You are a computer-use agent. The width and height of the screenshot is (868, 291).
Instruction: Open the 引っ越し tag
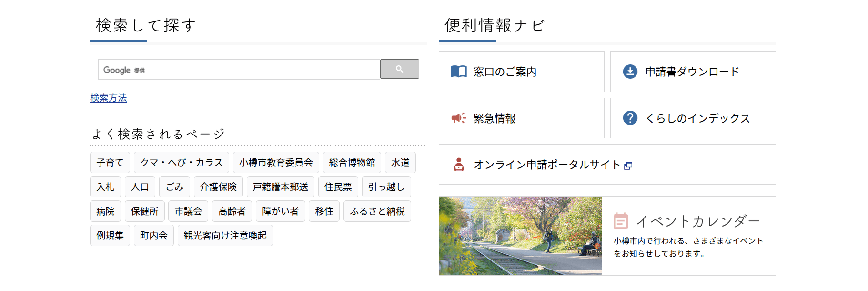(386, 187)
